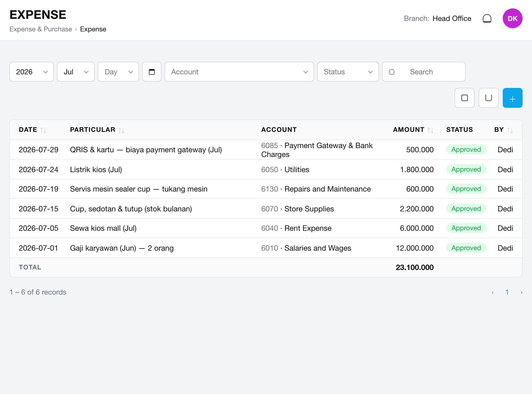Click the 6085 Payment Gateway & Bank Charges account

click(x=317, y=150)
